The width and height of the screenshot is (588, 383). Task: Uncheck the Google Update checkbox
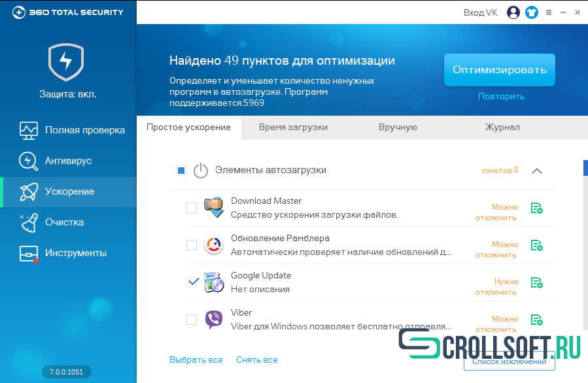[x=192, y=282]
